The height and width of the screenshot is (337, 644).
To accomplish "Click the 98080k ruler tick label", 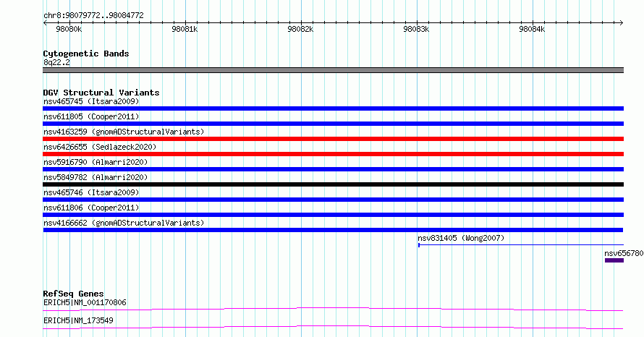I will [69, 29].
